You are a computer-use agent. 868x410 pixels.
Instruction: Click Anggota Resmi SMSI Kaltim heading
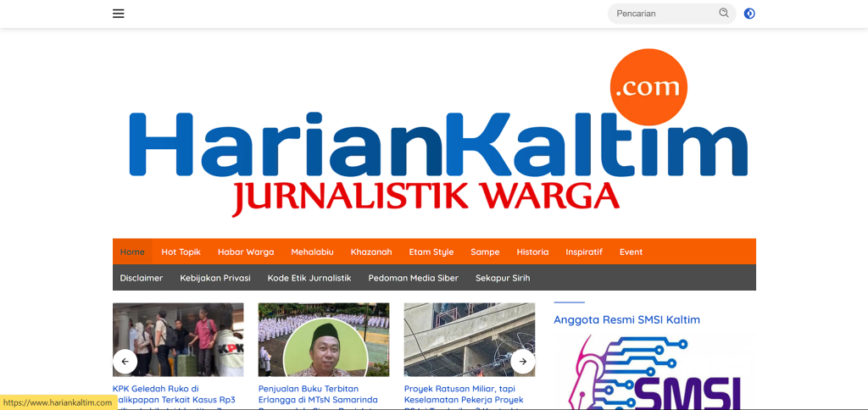pyautogui.click(x=626, y=320)
